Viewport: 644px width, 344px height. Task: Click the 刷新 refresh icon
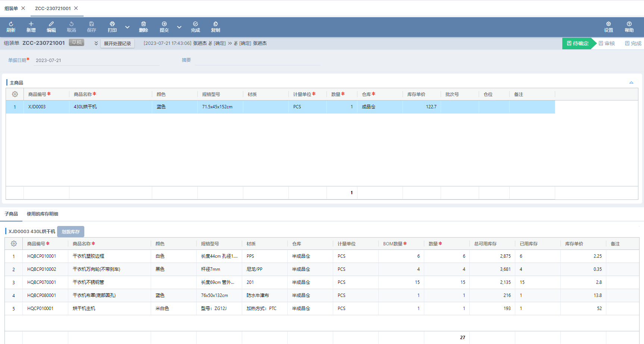(x=11, y=24)
